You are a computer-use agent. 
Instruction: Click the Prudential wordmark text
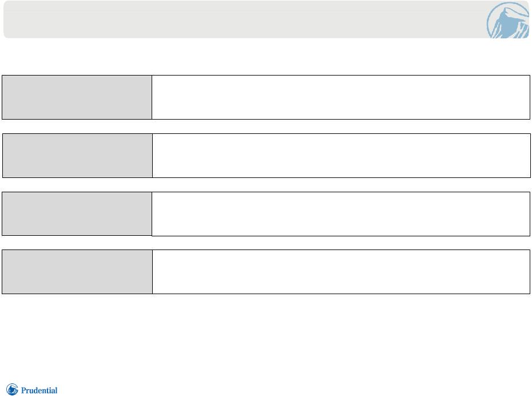[39, 390]
